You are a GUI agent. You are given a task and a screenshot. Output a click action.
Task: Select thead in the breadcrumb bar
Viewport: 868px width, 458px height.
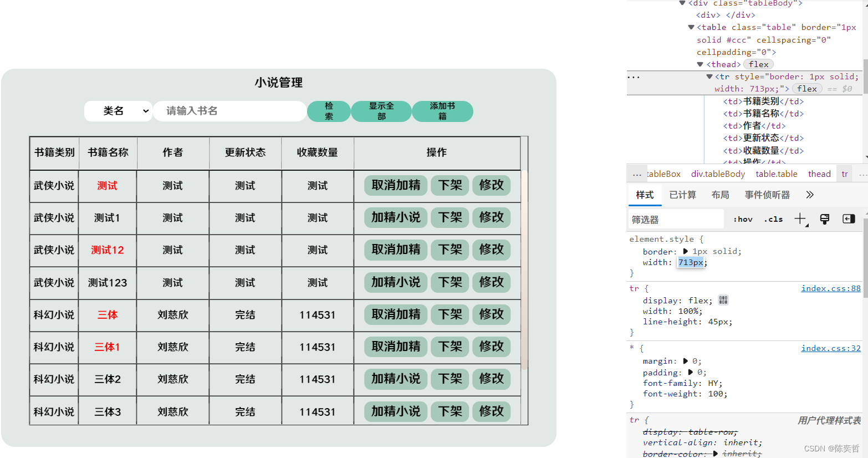819,174
